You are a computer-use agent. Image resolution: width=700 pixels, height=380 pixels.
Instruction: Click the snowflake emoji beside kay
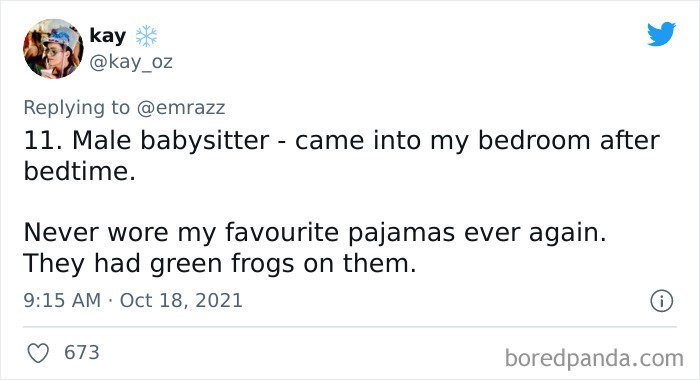pos(146,36)
